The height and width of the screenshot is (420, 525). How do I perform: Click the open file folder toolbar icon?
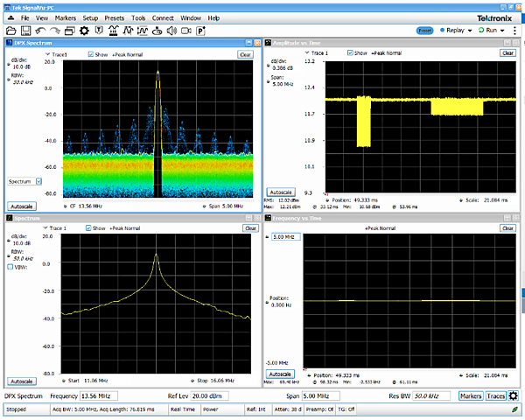click(11, 31)
